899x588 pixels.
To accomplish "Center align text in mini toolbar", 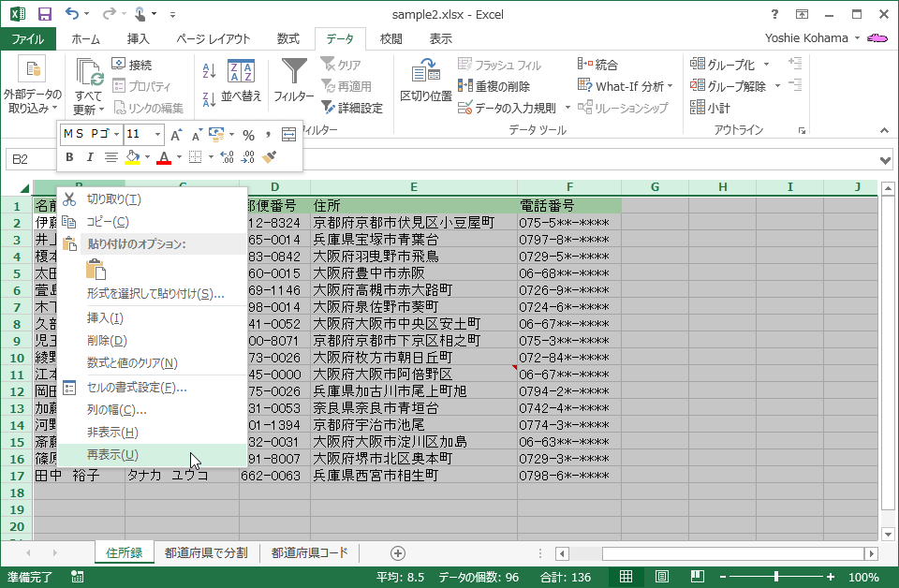I will point(111,157).
